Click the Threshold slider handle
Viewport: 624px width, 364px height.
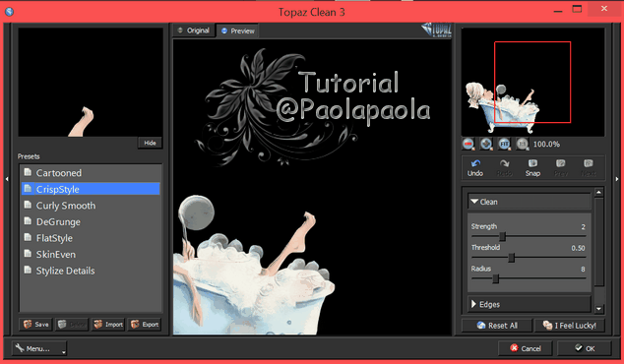coord(512,258)
